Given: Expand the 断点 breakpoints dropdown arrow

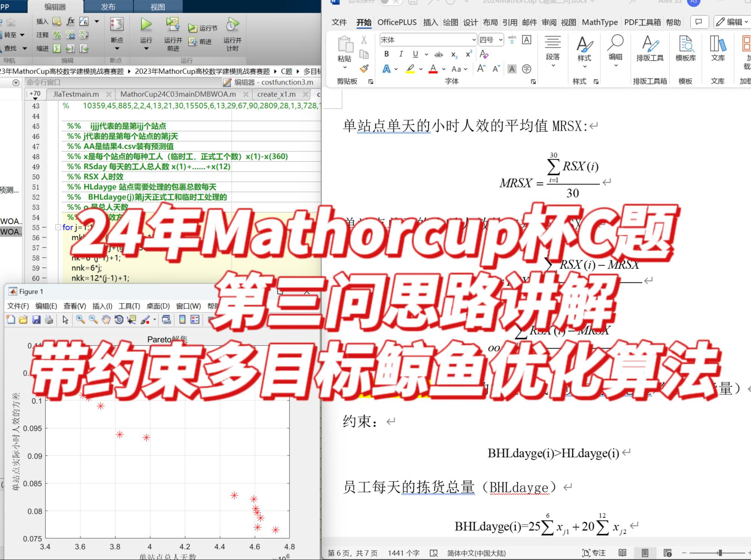Looking at the screenshot, I should pyautogui.click(x=117, y=49).
